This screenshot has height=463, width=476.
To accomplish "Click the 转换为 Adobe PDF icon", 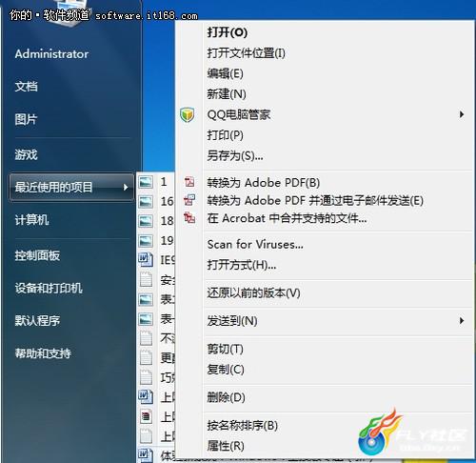I will [189, 182].
